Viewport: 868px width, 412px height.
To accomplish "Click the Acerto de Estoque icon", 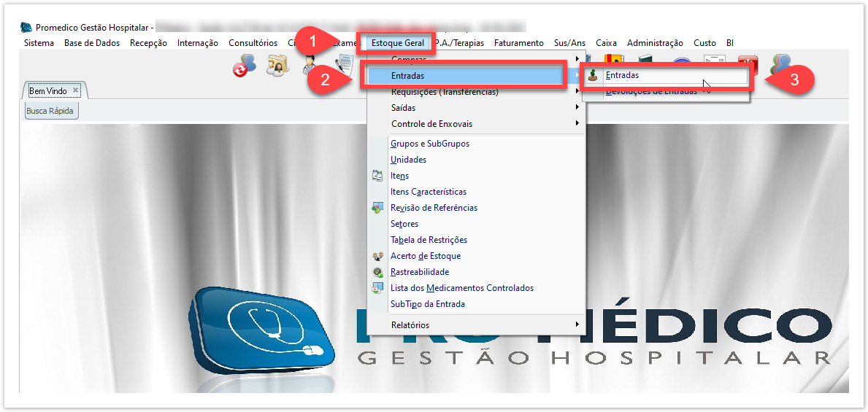I will point(377,256).
